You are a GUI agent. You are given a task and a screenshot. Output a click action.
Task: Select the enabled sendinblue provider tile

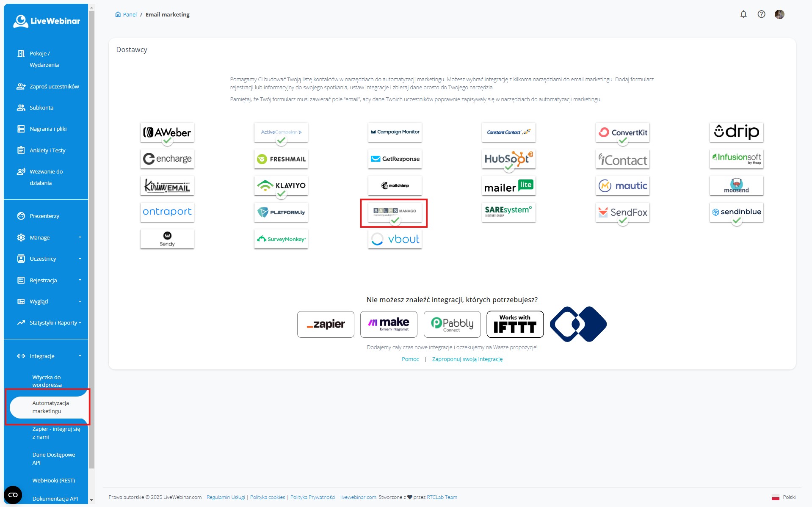tap(736, 212)
